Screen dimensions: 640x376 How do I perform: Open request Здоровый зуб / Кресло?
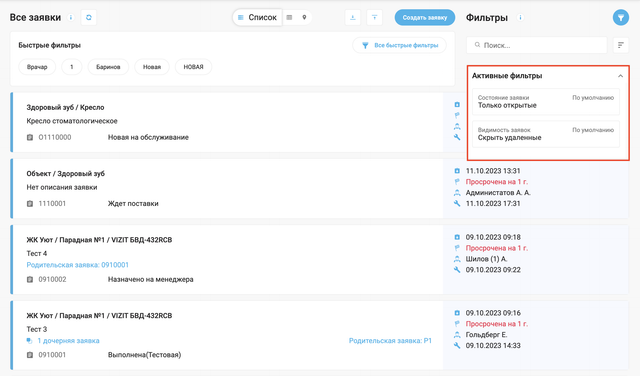pyautogui.click(x=65, y=107)
